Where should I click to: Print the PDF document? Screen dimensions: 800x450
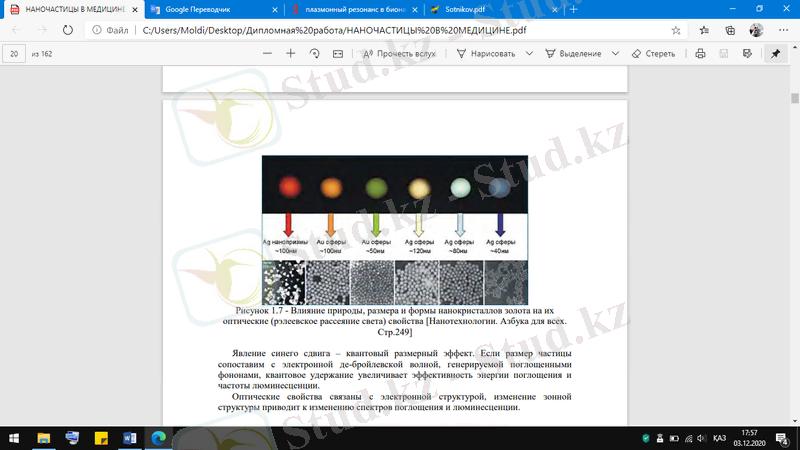[x=700, y=54]
